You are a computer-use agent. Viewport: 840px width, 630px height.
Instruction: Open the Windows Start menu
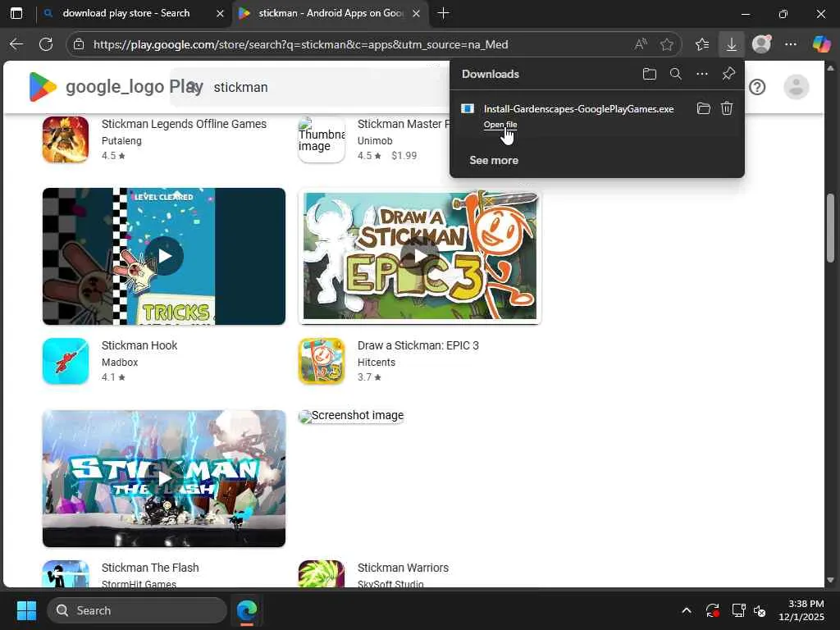(x=26, y=610)
